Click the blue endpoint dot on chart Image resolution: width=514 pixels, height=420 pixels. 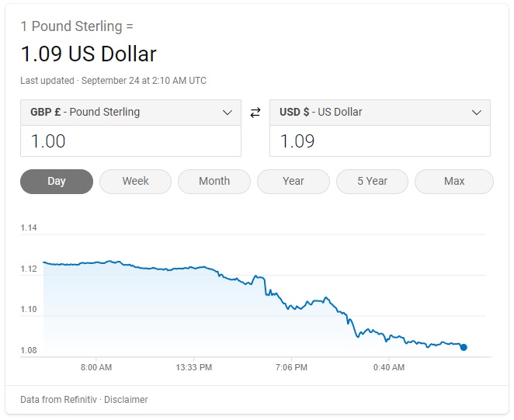point(464,347)
